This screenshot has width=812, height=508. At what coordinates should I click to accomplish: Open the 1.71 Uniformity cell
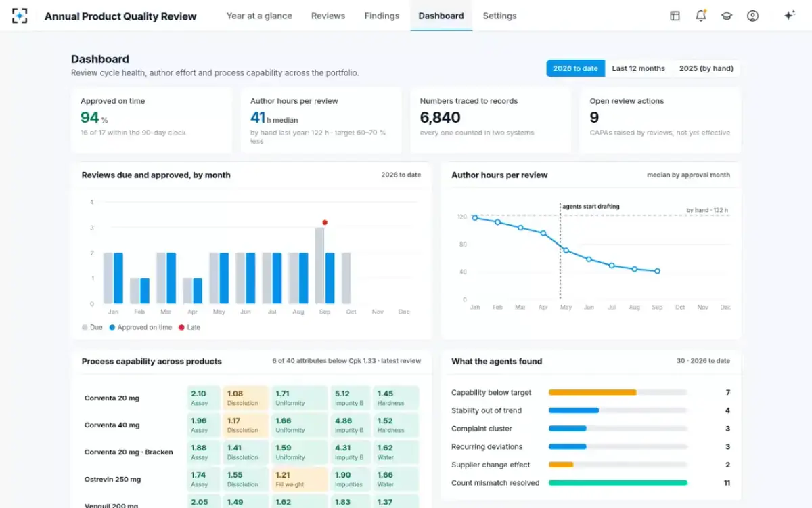(300, 398)
